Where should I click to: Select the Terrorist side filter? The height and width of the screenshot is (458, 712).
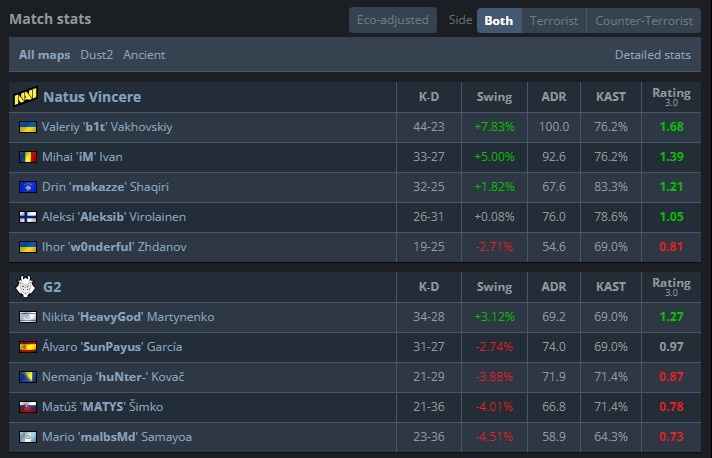coord(553,20)
